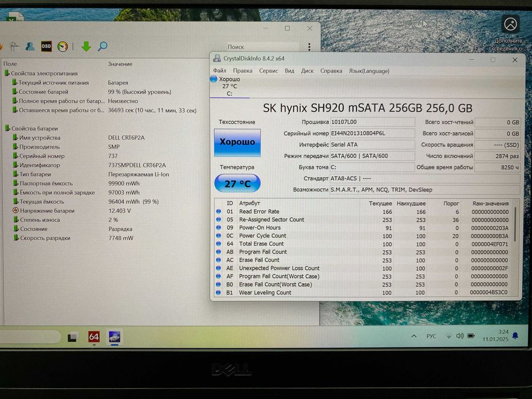Click the 27 °C temperature button

(x=238, y=184)
